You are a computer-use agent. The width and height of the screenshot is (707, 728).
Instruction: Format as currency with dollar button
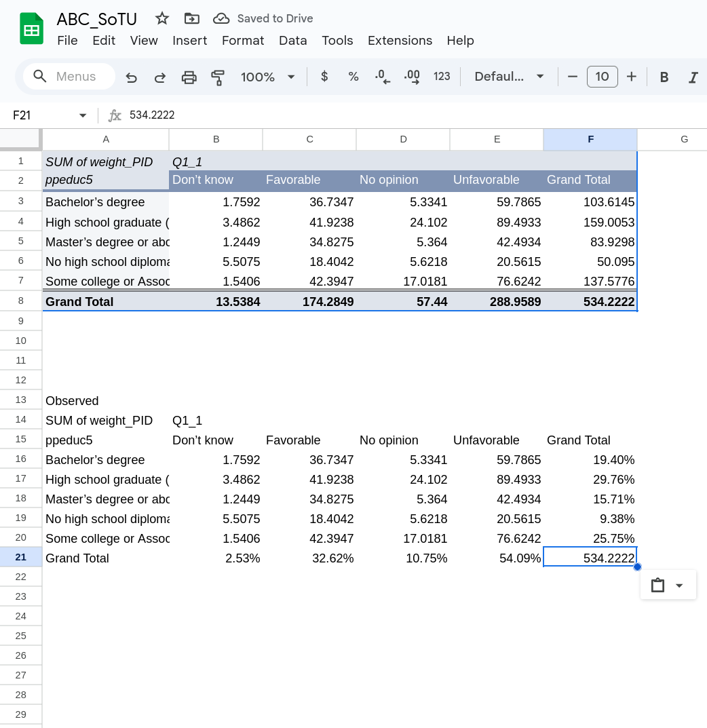tap(324, 77)
